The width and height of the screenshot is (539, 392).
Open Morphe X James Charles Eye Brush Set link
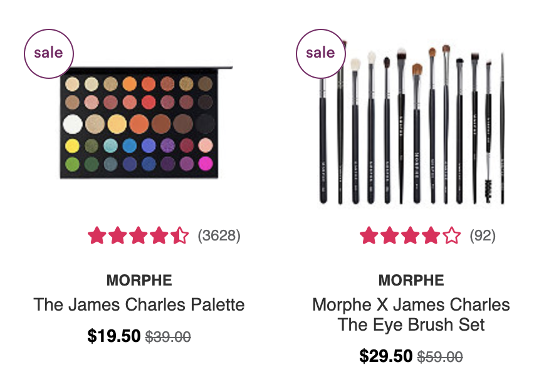click(x=411, y=315)
